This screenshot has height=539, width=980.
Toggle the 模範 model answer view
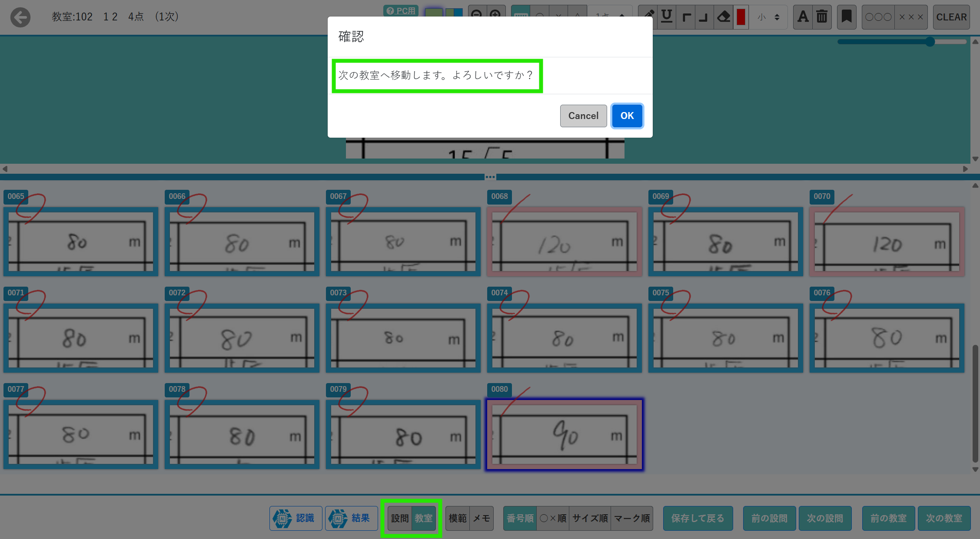click(x=457, y=518)
